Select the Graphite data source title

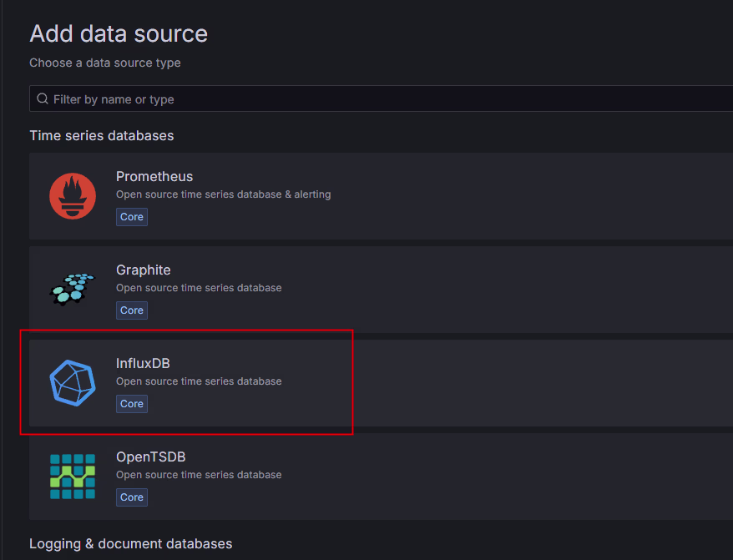pyautogui.click(x=143, y=270)
